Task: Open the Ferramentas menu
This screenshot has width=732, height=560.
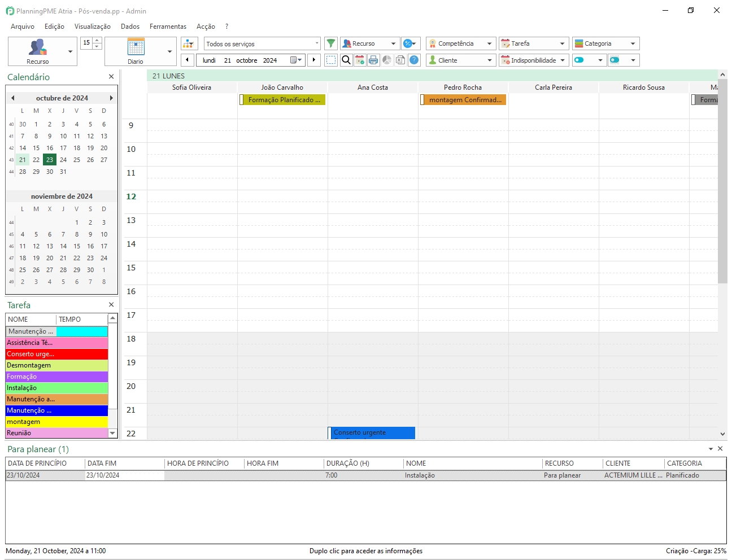Action: tap(168, 27)
